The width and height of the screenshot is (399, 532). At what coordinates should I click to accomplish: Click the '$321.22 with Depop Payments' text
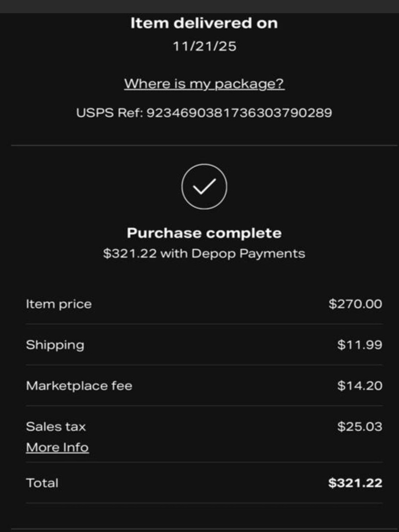204,254
